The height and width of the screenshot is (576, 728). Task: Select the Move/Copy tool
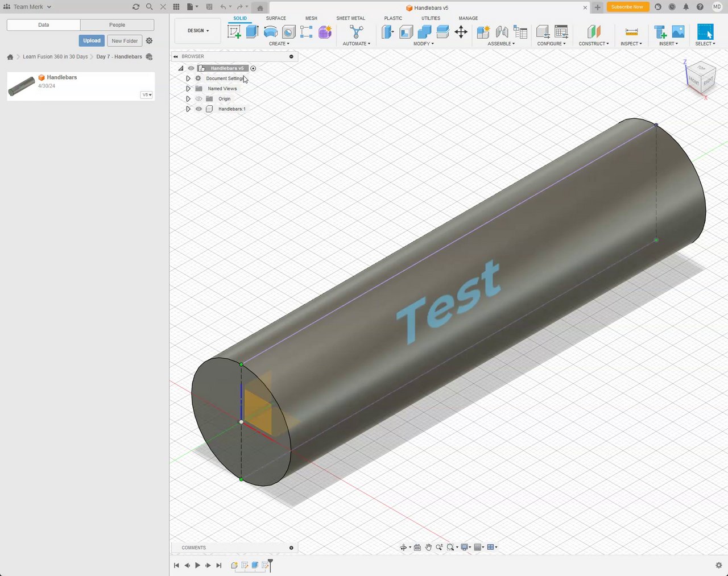coord(461,32)
